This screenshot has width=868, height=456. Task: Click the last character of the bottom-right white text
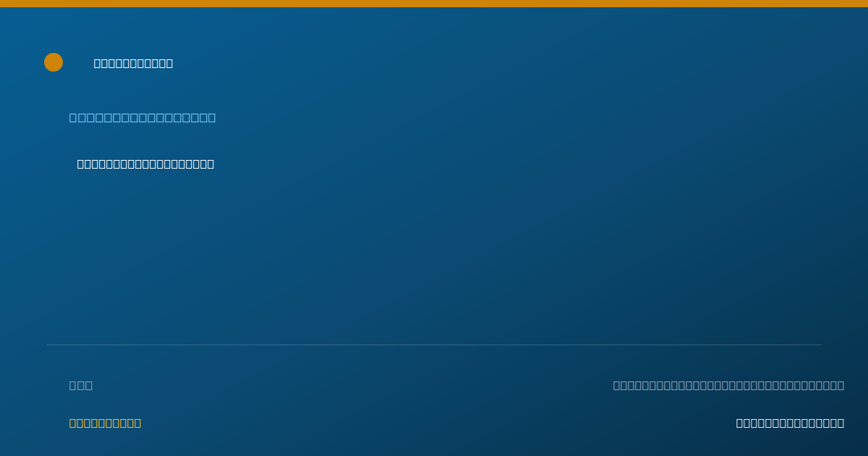tap(841, 423)
